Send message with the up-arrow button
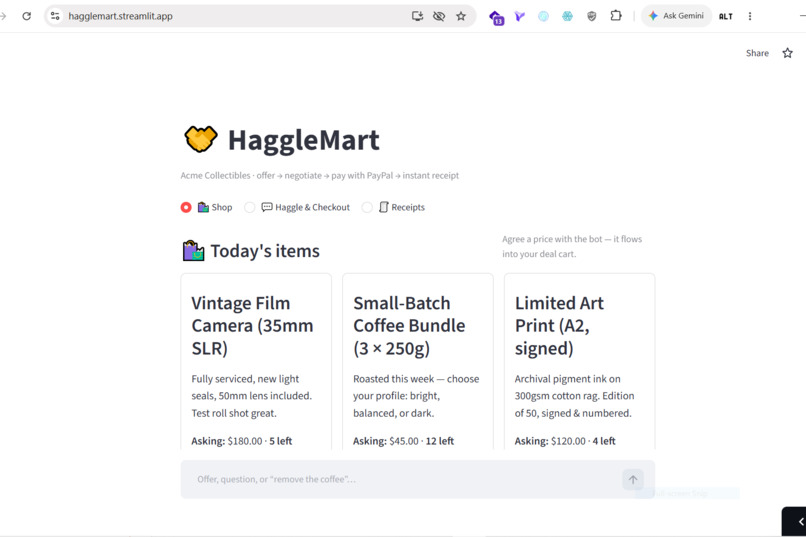Viewport: 806px width, 537px height. (633, 479)
